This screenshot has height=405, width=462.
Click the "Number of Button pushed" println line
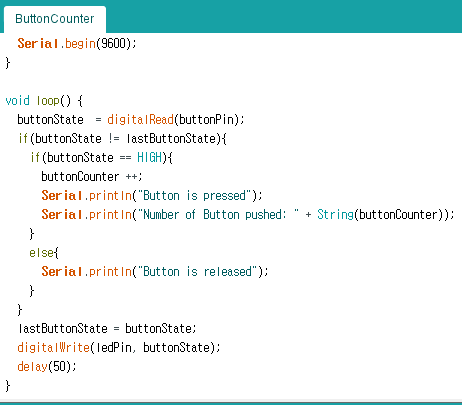(x=248, y=214)
